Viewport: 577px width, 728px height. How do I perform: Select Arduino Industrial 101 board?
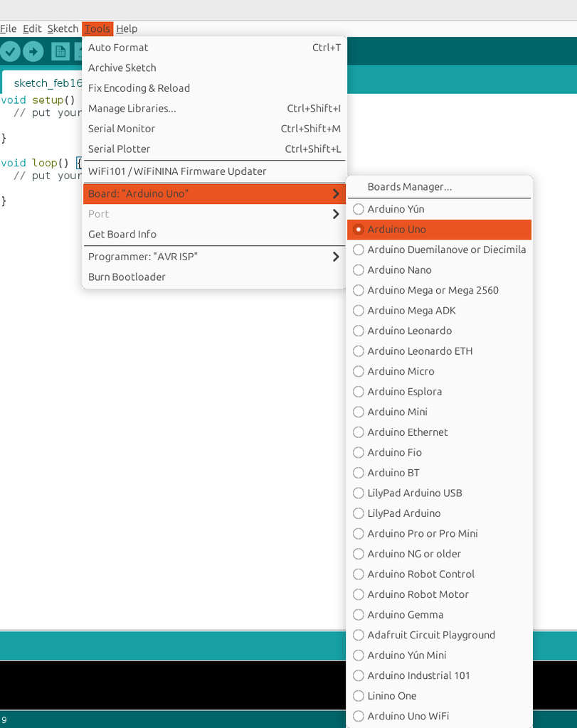pos(439,675)
